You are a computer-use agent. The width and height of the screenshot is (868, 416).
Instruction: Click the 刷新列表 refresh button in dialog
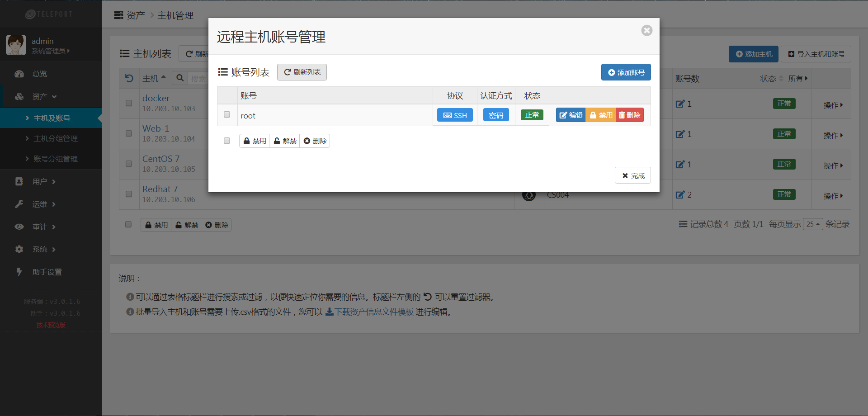[302, 72]
